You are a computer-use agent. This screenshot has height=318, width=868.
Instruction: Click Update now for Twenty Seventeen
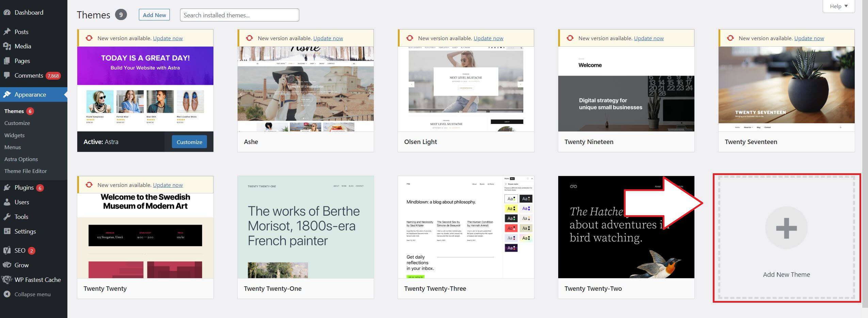tap(809, 38)
